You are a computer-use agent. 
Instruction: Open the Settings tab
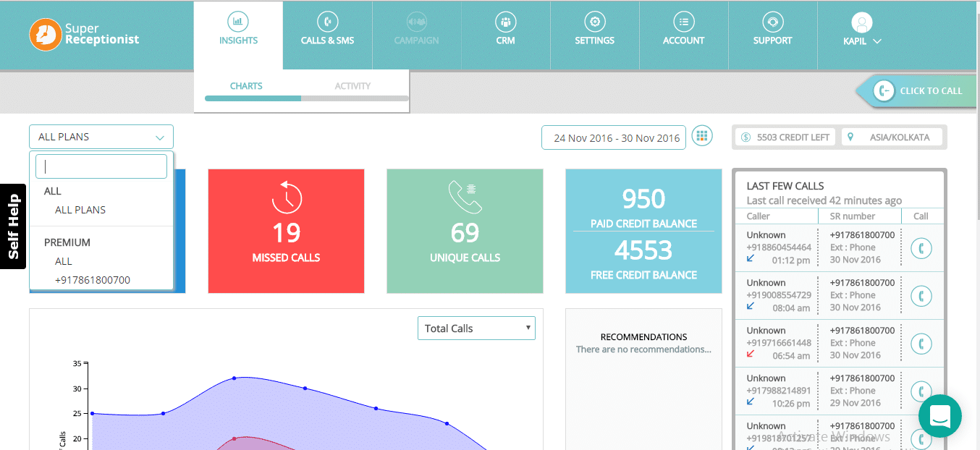(594, 35)
